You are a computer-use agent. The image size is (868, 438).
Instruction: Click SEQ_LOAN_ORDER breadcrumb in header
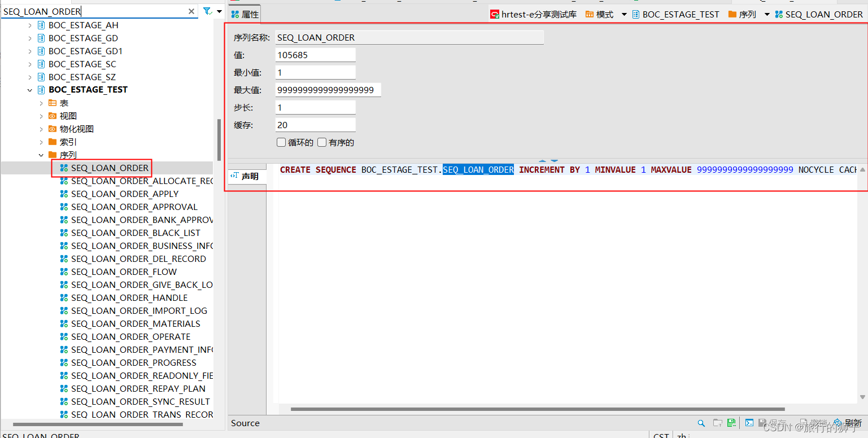pos(819,14)
